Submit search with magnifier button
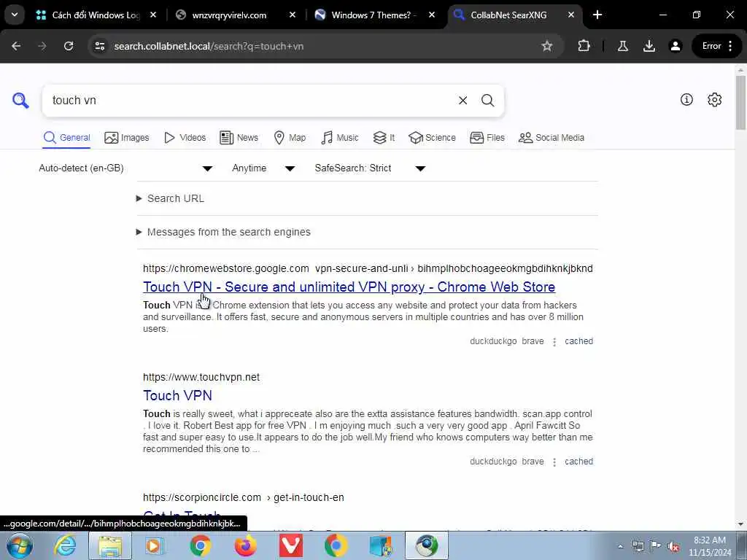This screenshot has height=560, width=747. pyautogui.click(x=487, y=101)
